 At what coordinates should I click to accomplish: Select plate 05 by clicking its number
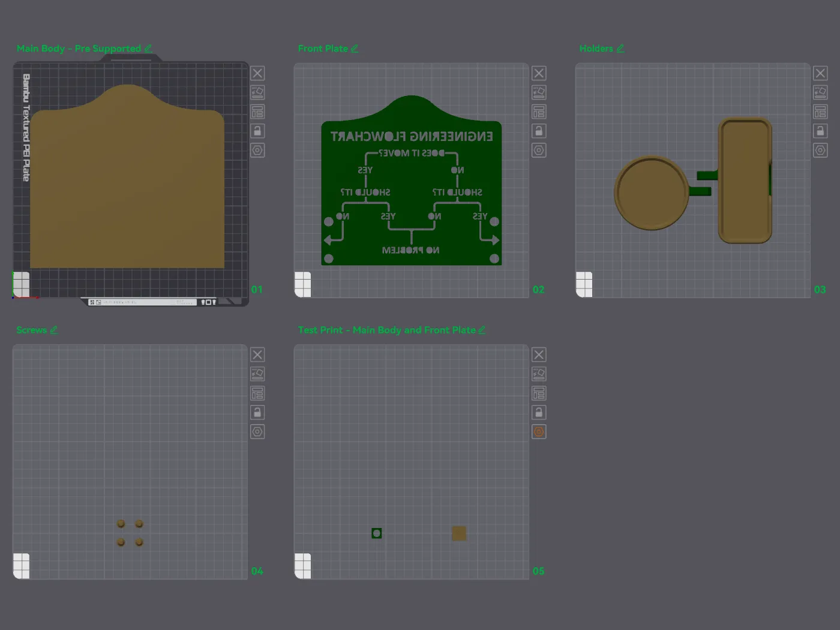[538, 571]
